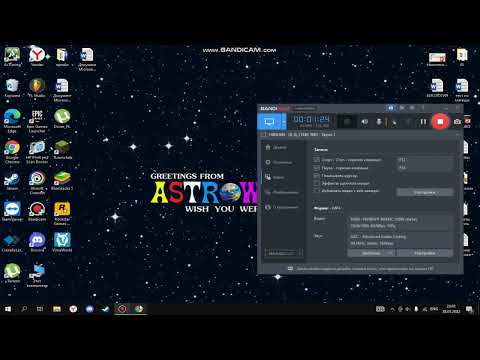Click the mouse cursor icon in Bandicam toolbar
Screen dimensions: 480x360
[394, 122]
